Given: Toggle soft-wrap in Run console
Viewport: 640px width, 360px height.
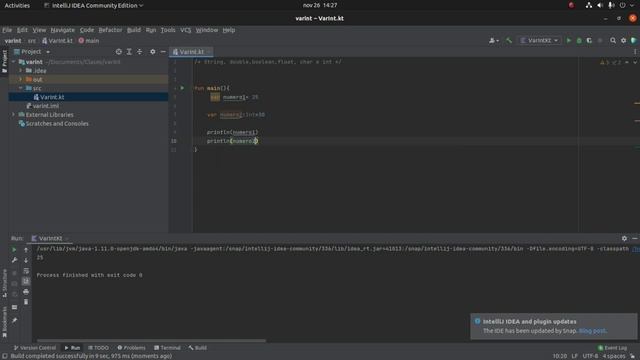Looking at the screenshot, I should [26, 271].
